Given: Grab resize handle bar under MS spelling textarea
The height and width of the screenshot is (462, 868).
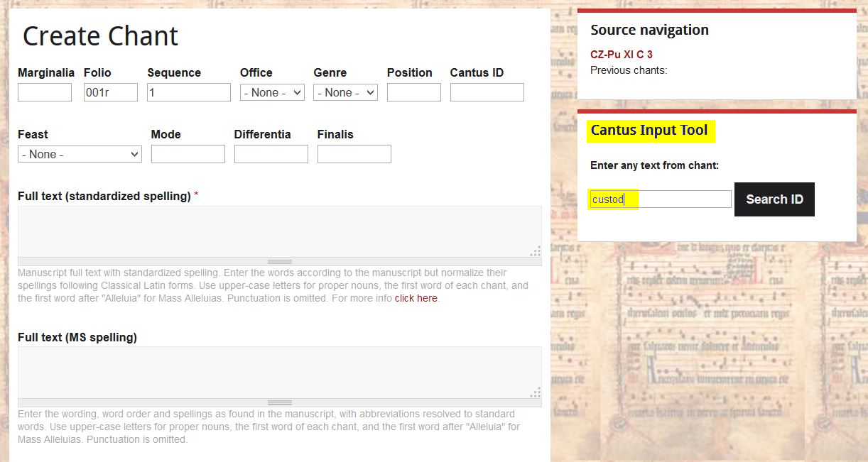Looking at the screenshot, I should 280,402.
